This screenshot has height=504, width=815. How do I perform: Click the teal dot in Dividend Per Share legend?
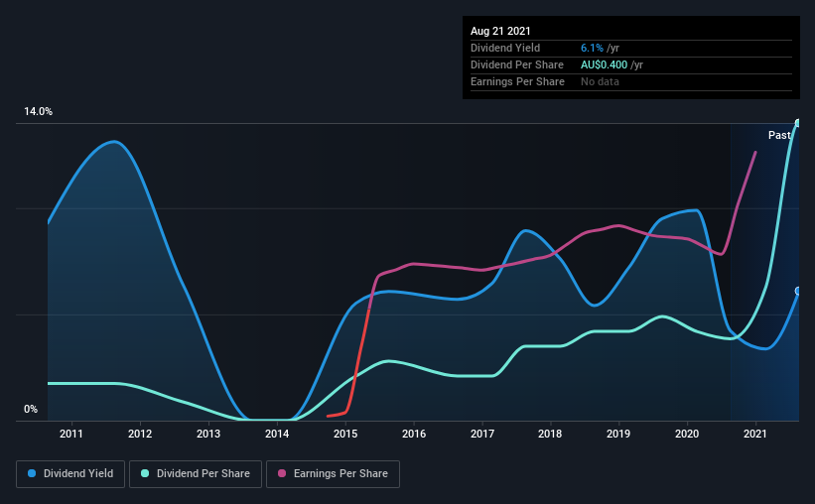(145, 473)
